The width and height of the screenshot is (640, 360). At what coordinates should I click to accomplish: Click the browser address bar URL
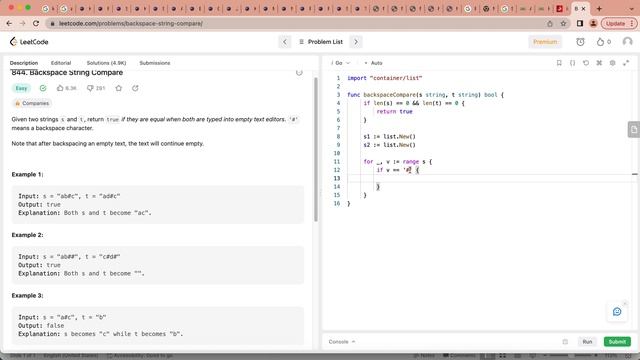point(131,24)
